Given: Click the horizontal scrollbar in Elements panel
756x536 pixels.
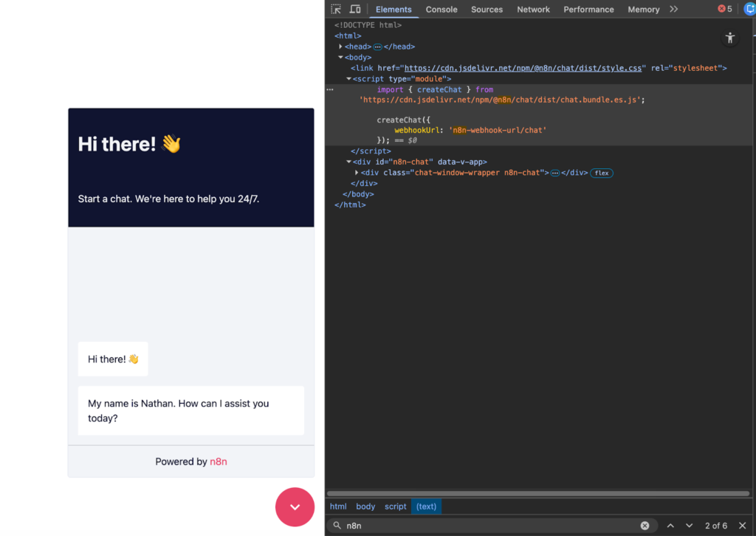Looking at the screenshot, I should click(537, 493).
